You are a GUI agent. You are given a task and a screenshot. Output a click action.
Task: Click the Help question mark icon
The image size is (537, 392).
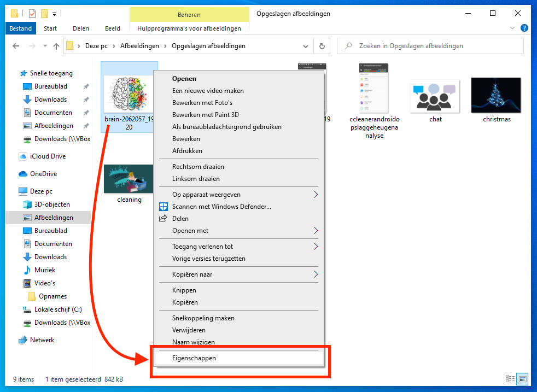524,28
